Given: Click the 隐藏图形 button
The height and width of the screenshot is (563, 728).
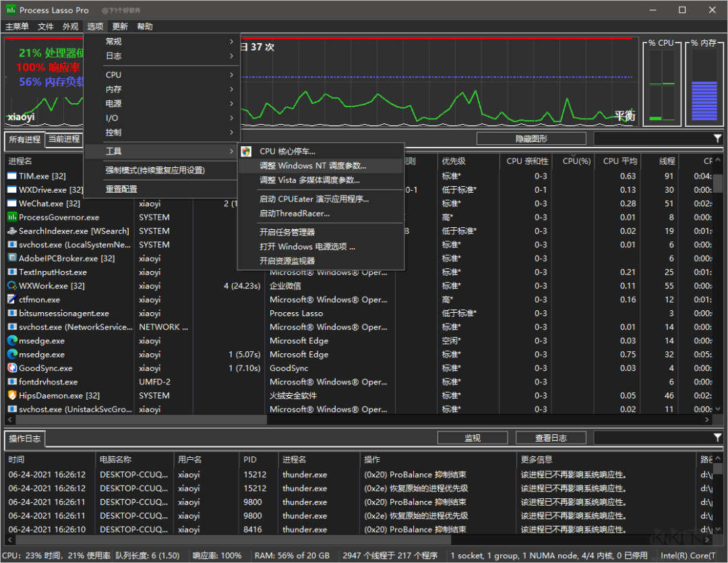Looking at the screenshot, I should (531, 139).
